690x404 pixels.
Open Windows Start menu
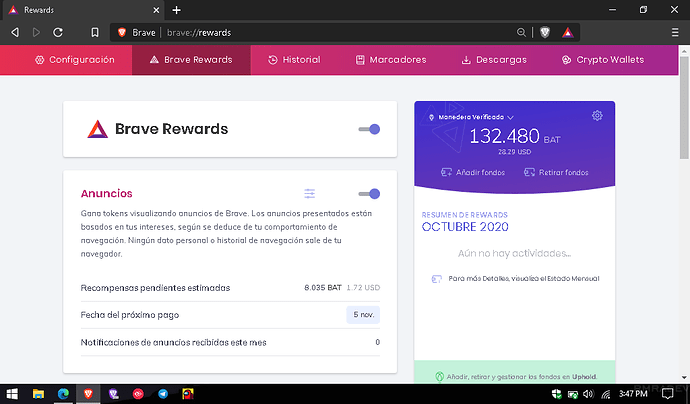pos(12,393)
